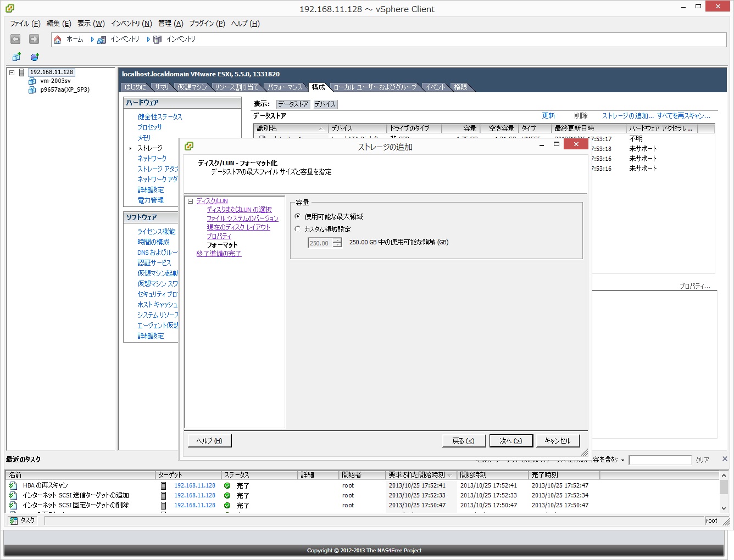Screen dimensions: 734x560
Task: Click the ヘルプ button in the dialog
Action: pos(209,441)
